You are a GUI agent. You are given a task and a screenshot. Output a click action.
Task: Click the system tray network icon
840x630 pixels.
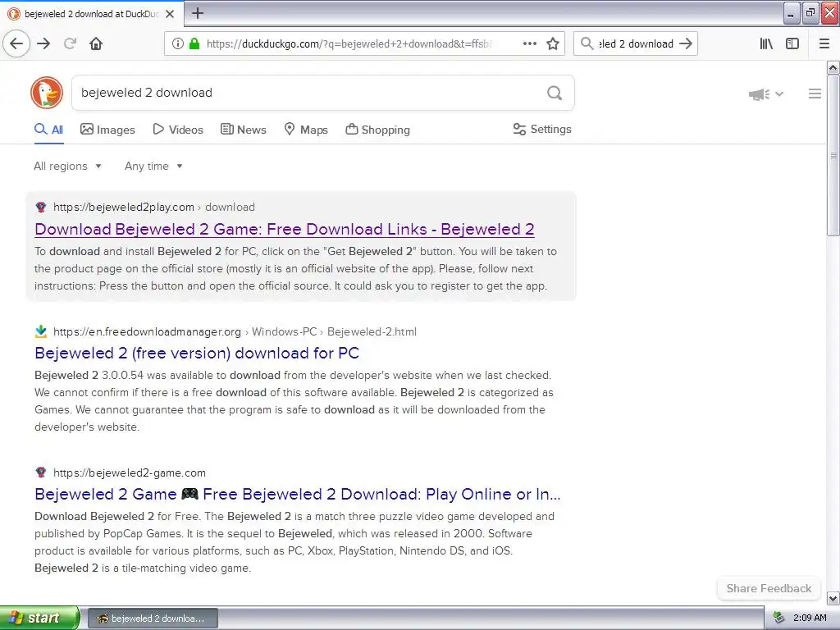coord(778,618)
